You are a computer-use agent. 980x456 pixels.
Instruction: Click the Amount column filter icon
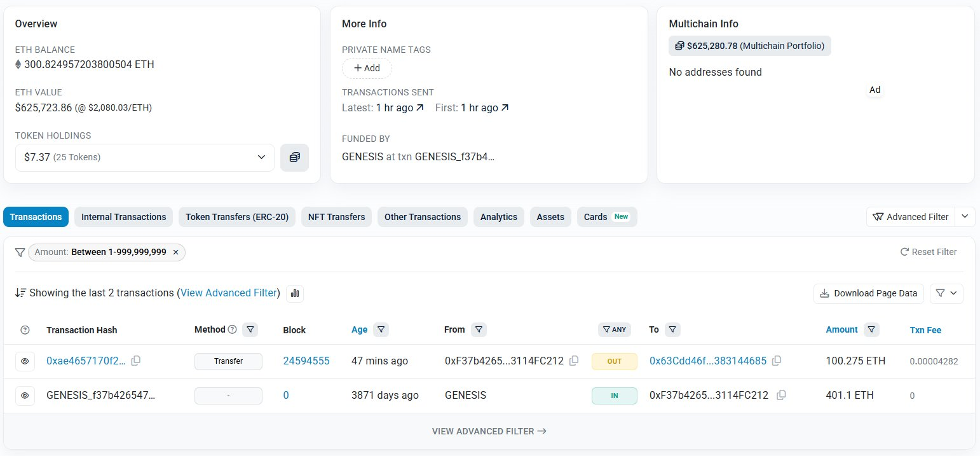pos(872,329)
